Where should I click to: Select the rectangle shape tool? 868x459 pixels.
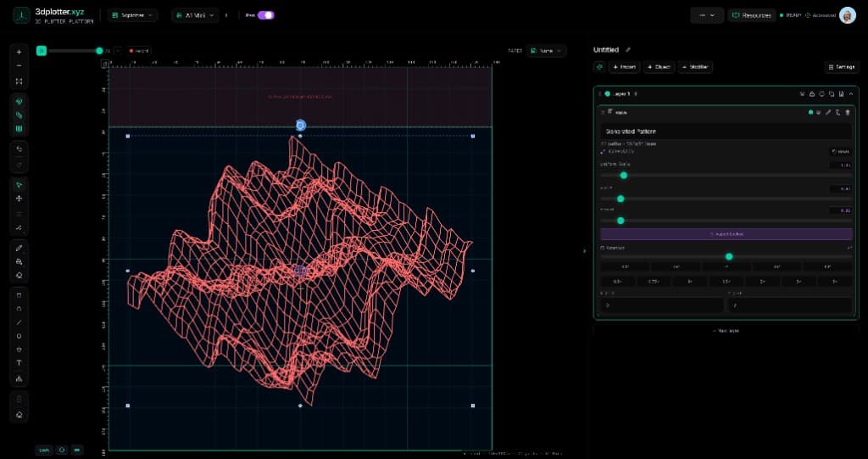pyautogui.click(x=19, y=295)
